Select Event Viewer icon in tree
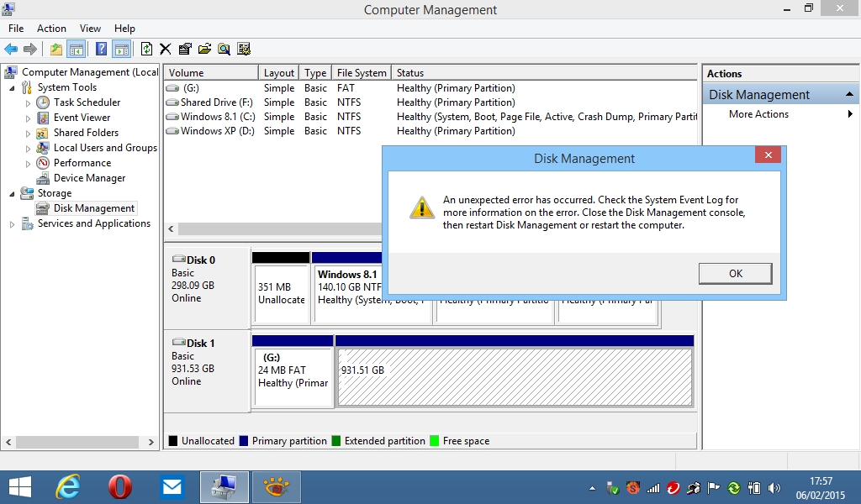The width and height of the screenshot is (861, 504). [43, 118]
